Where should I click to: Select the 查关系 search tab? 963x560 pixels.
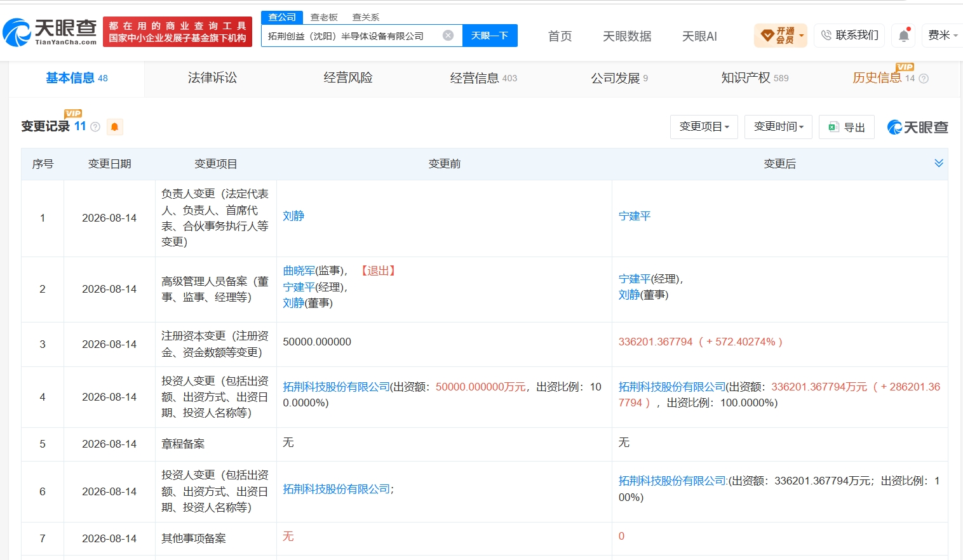coord(366,17)
